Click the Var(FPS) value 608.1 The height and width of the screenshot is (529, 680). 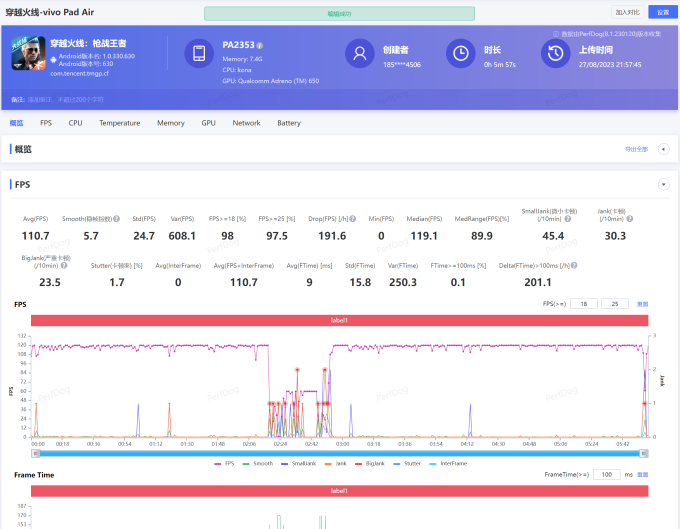[x=182, y=236]
